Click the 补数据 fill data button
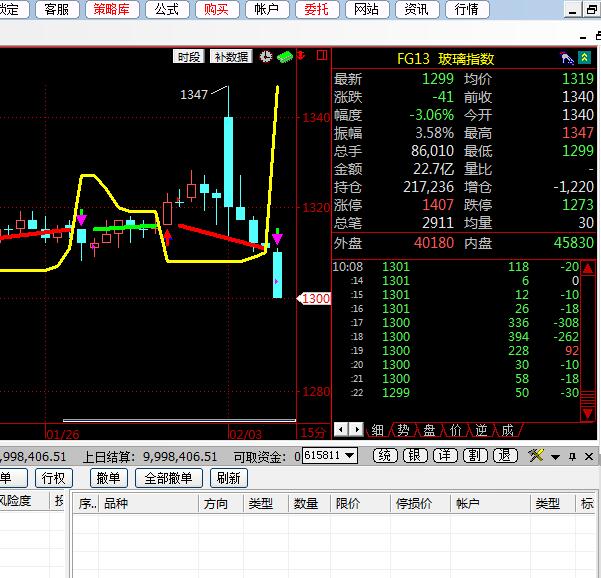601x578 pixels. click(231, 57)
